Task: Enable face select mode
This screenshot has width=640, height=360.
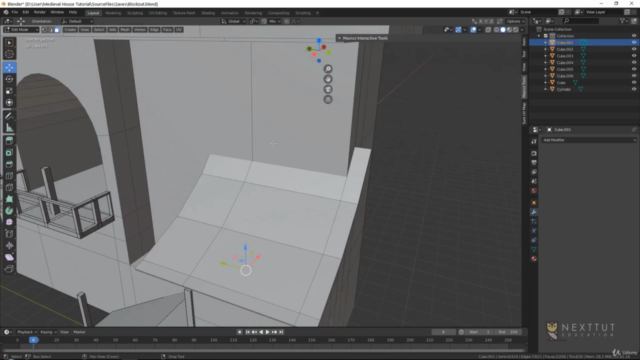Action: tap(57, 30)
